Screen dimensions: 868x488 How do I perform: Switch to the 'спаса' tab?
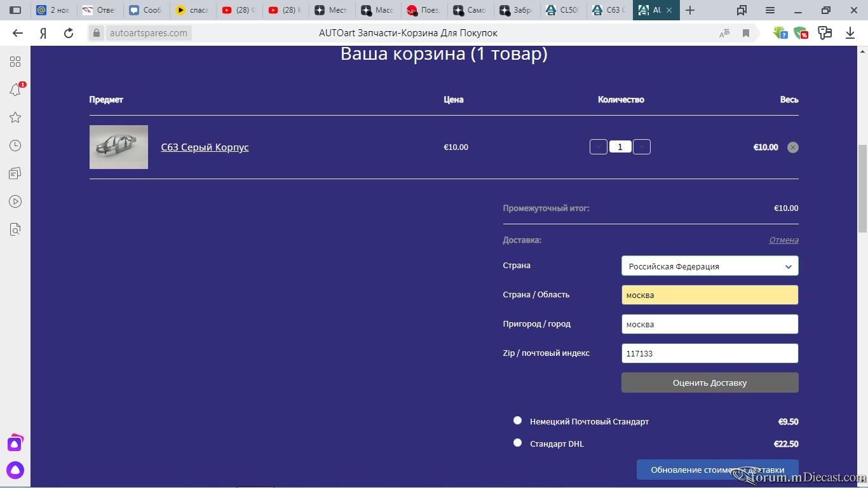(192, 10)
